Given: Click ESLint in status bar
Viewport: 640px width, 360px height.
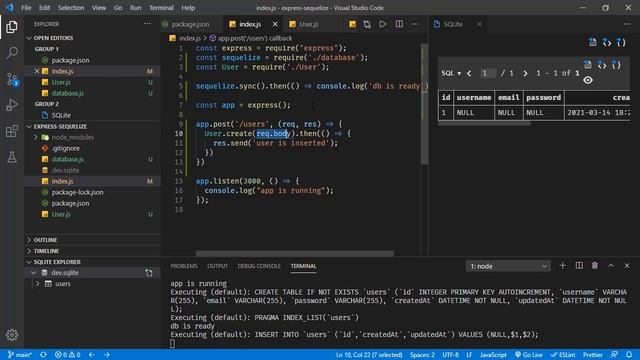Looking at the screenshot, I should (563, 355).
